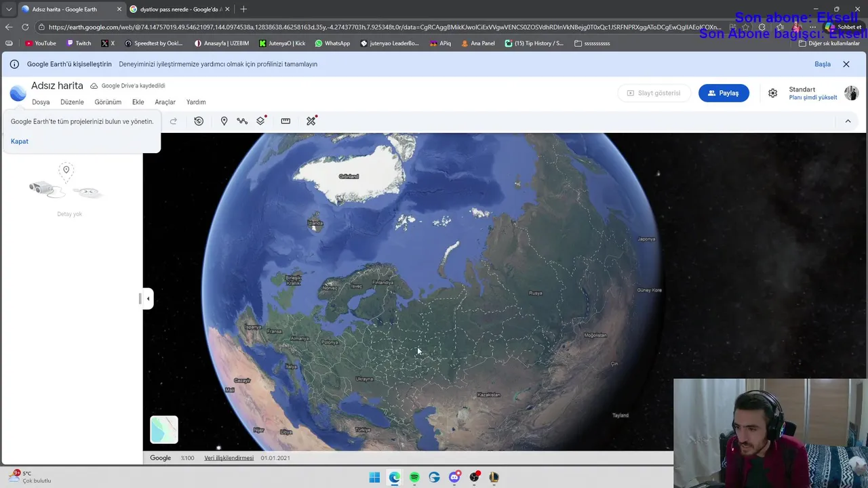
Task: Click the Paylaş share button
Action: (x=724, y=93)
